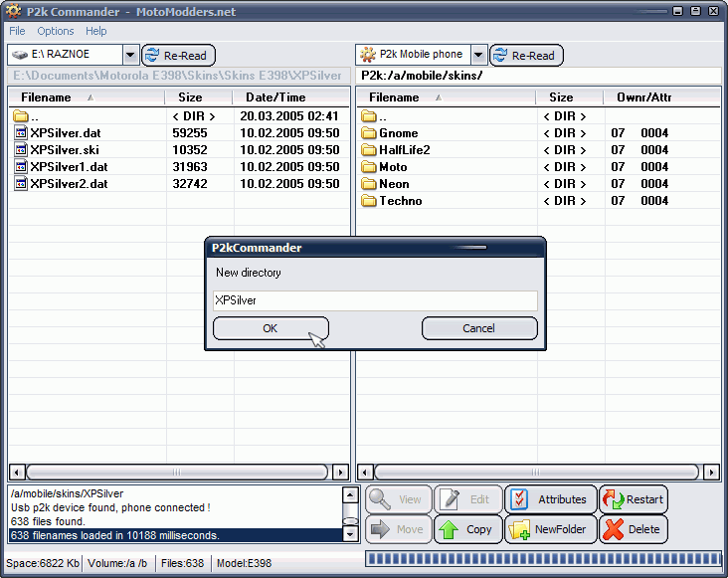The height and width of the screenshot is (578, 728).
Task: Click left panel horizontal scrollbar thumb
Action: tap(177, 473)
